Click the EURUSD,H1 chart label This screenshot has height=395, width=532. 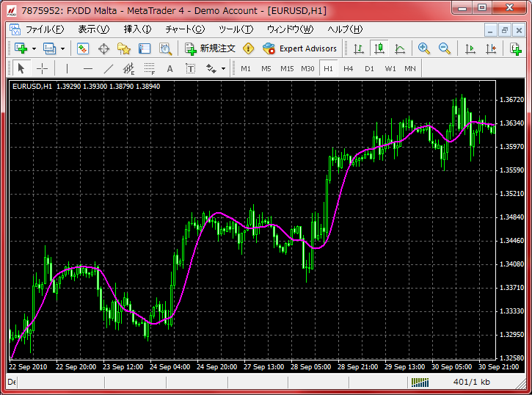tap(32, 87)
